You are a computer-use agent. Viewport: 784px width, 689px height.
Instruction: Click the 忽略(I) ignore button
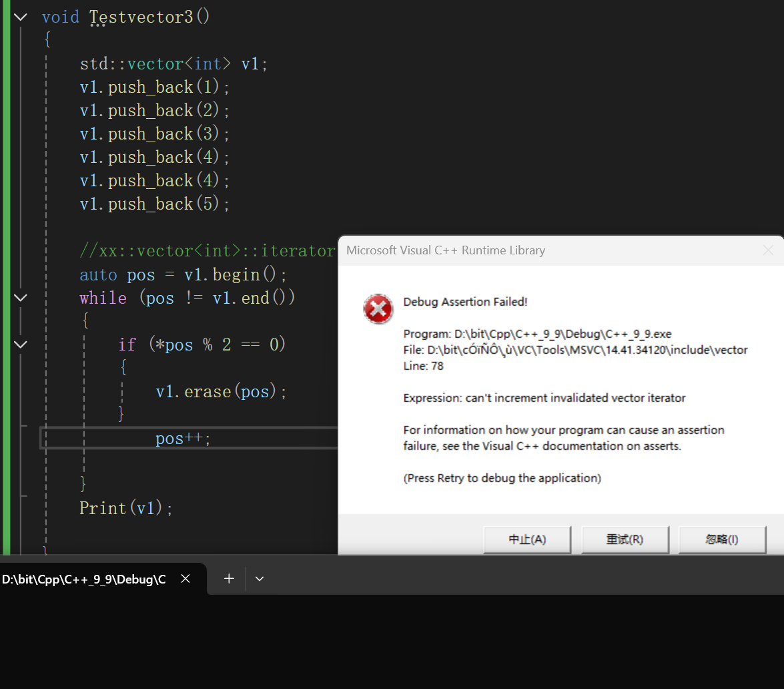pos(721,539)
